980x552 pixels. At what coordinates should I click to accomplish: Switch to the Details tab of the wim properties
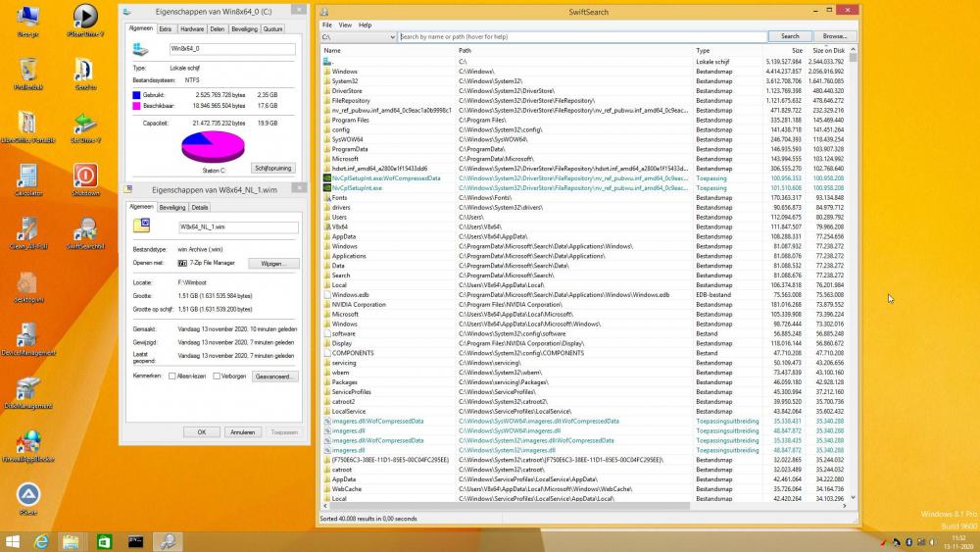point(200,208)
